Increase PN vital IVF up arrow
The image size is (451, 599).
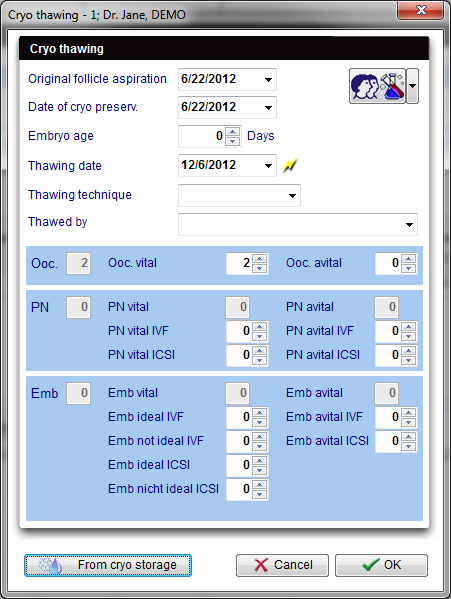[x=260, y=326]
